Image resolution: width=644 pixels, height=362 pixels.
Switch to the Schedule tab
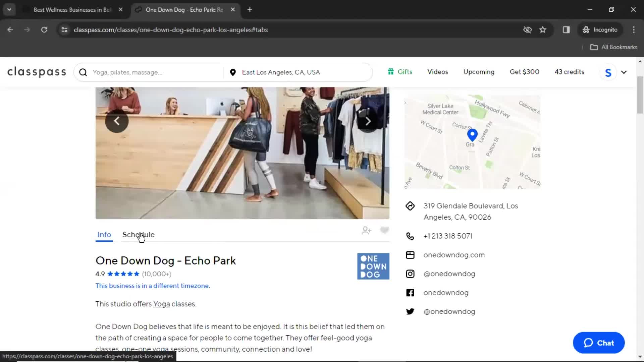pyautogui.click(x=138, y=235)
